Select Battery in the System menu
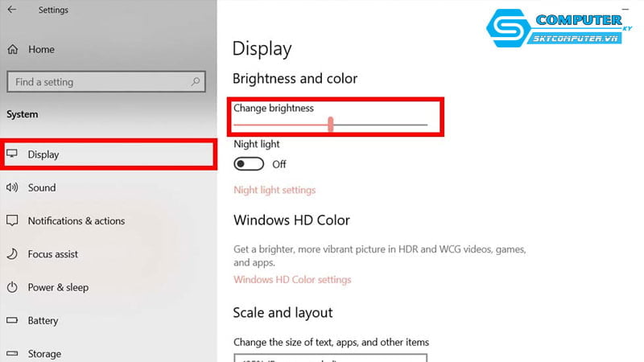The height and width of the screenshot is (362, 644). [x=43, y=320]
